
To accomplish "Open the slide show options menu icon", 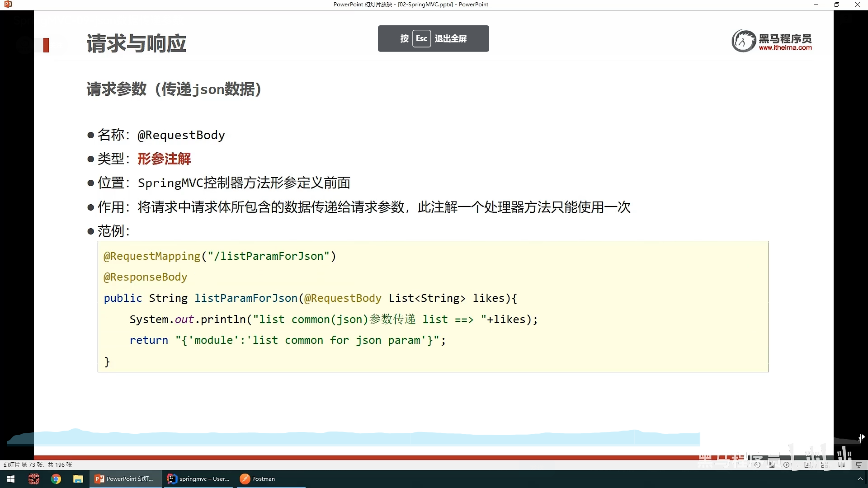I will click(772, 465).
